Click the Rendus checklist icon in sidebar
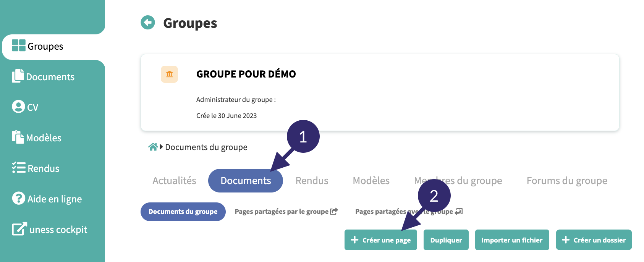644x262 pixels. tap(18, 168)
